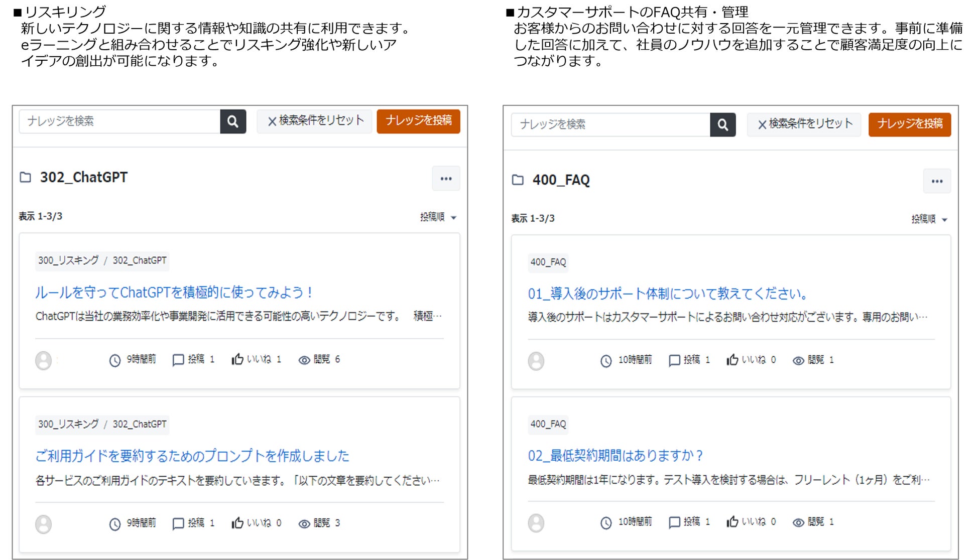Open 02_最低契約期間はありますか post link

click(615, 456)
